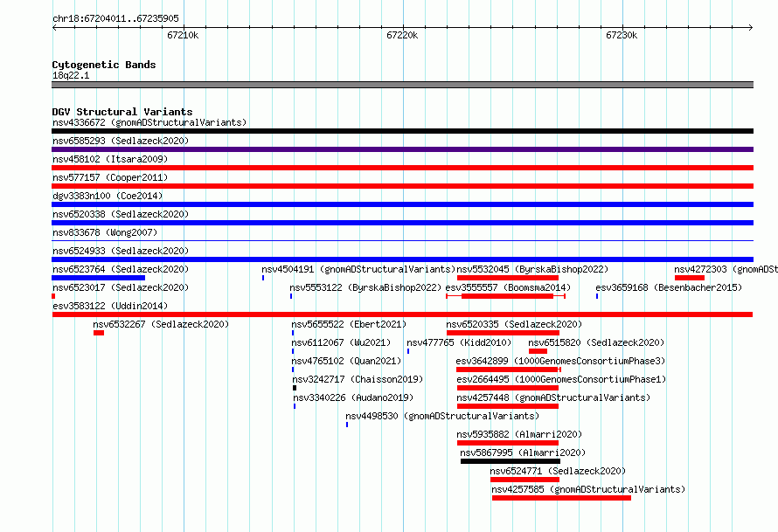Image resolution: width=778 pixels, height=532 pixels.
Task: Open dgv3383n100 Coe2014 label
Action: point(108,196)
